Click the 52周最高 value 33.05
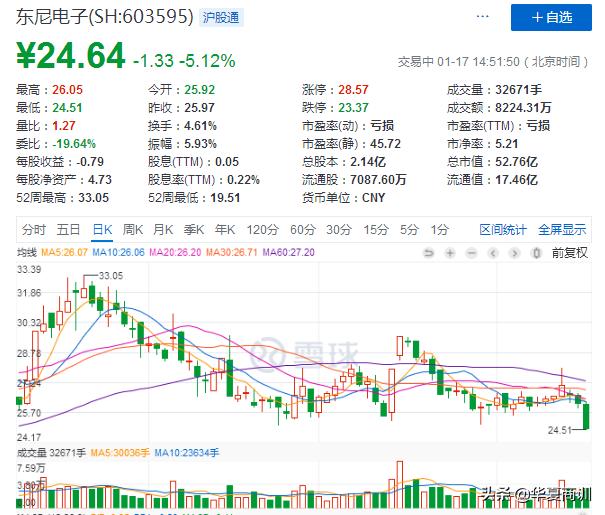 [93, 198]
